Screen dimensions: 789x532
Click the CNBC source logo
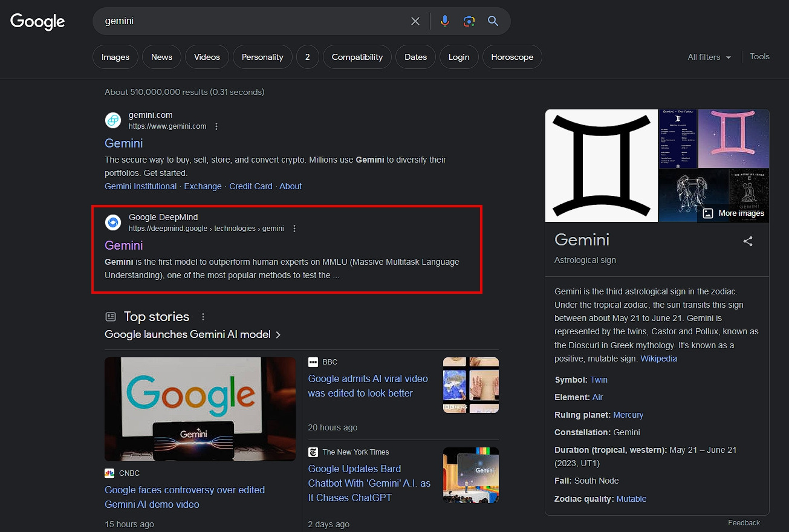(x=109, y=473)
